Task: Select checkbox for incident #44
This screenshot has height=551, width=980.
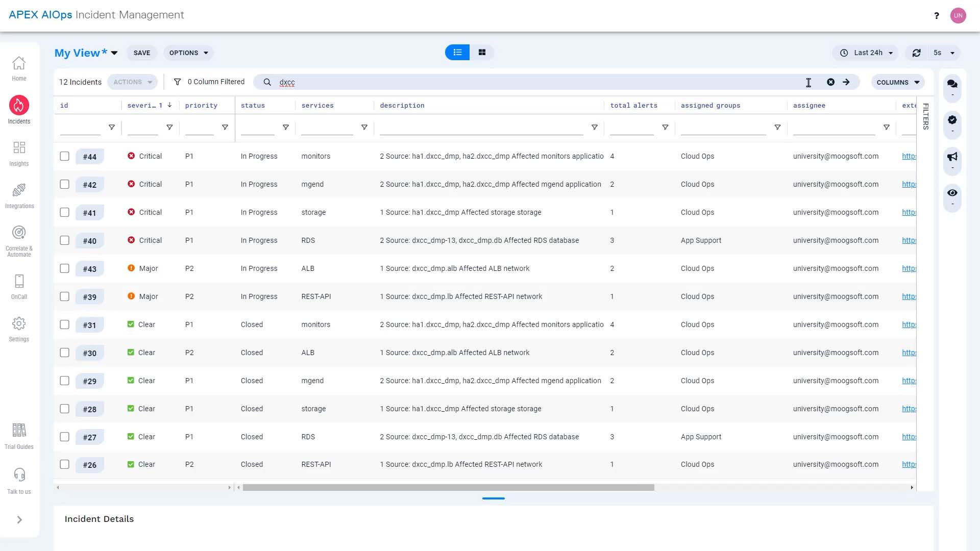Action: [x=64, y=156]
